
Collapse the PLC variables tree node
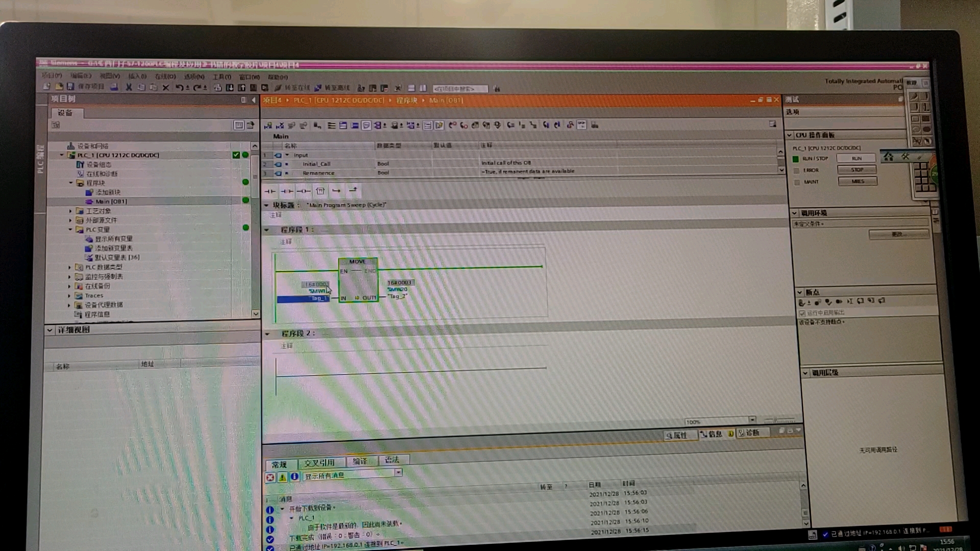click(70, 230)
